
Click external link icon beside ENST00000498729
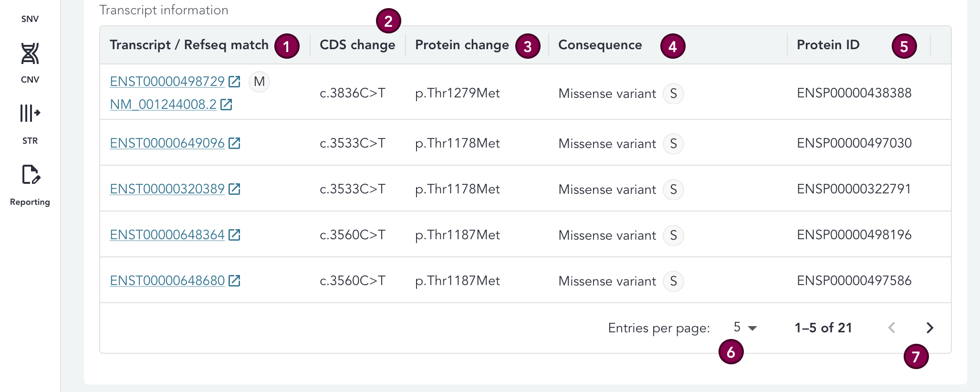click(234, 82)
